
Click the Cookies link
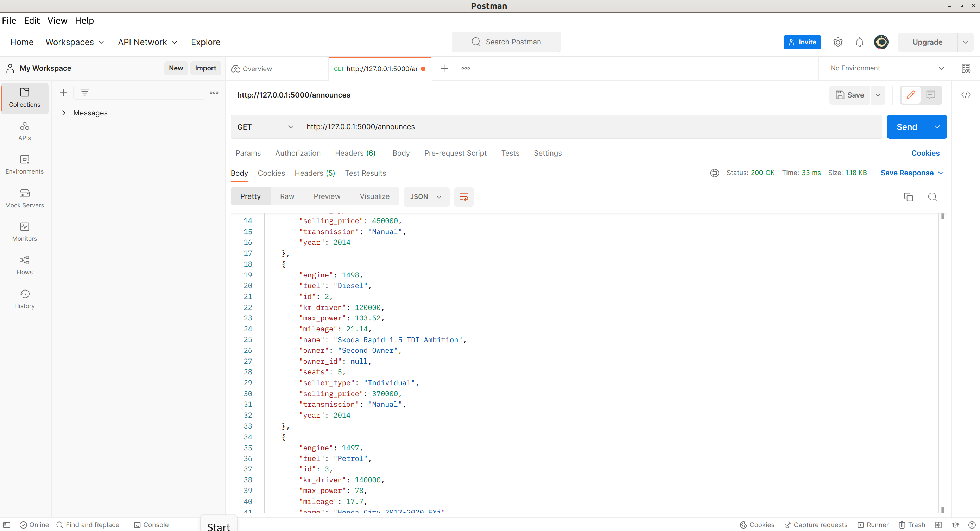point(925,153)
